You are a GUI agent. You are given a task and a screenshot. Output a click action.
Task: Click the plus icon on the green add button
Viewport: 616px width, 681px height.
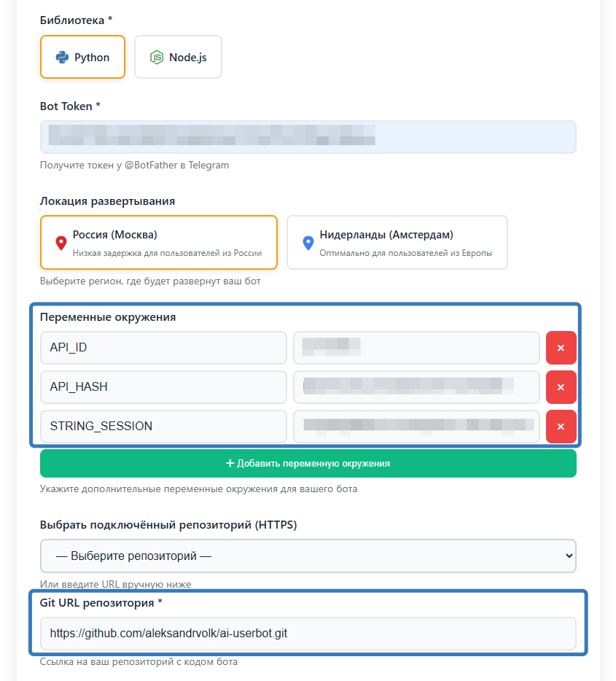coord(230,464)
